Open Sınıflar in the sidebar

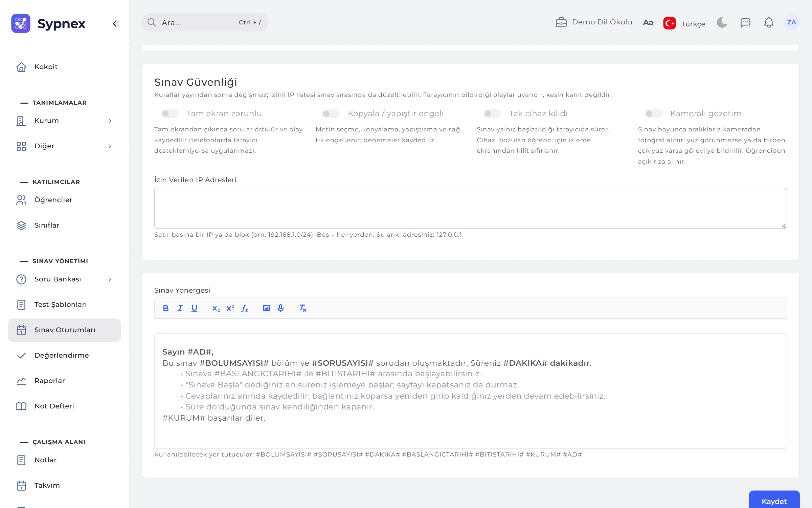(64, 226)
